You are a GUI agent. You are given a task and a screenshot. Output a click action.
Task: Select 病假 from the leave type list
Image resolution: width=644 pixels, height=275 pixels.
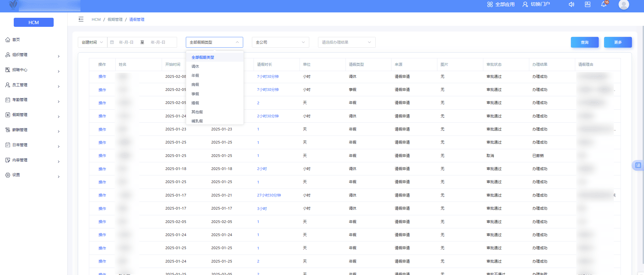pyautogui.click(x=195, y=85)
